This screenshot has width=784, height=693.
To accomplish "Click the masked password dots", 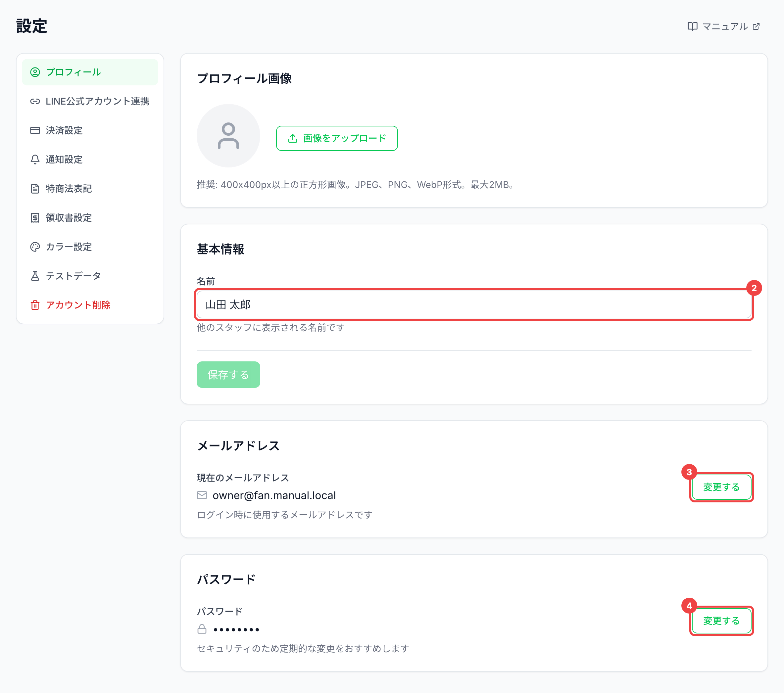I will pyautogui.click(x=236, y=629).
